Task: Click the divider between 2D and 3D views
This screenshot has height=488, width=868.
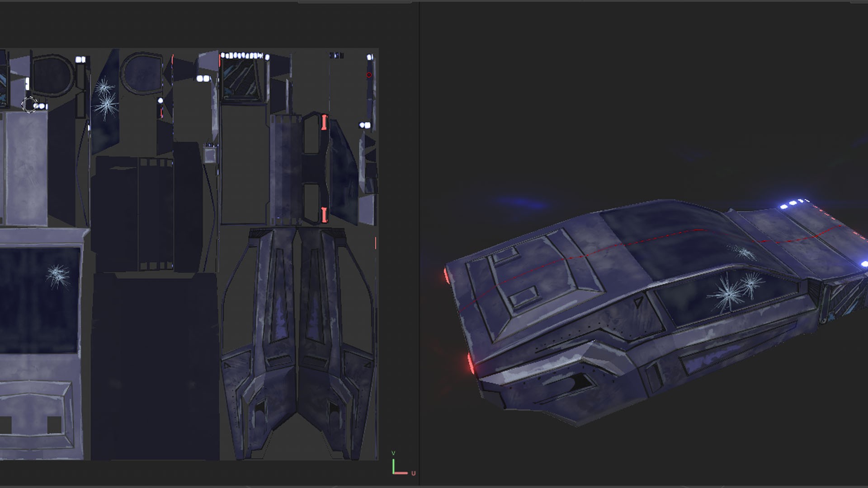Action: [x=419, y=244]
